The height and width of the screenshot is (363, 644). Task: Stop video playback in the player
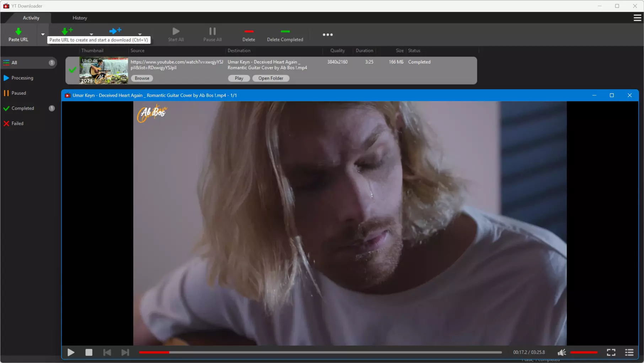pos(89,352)
